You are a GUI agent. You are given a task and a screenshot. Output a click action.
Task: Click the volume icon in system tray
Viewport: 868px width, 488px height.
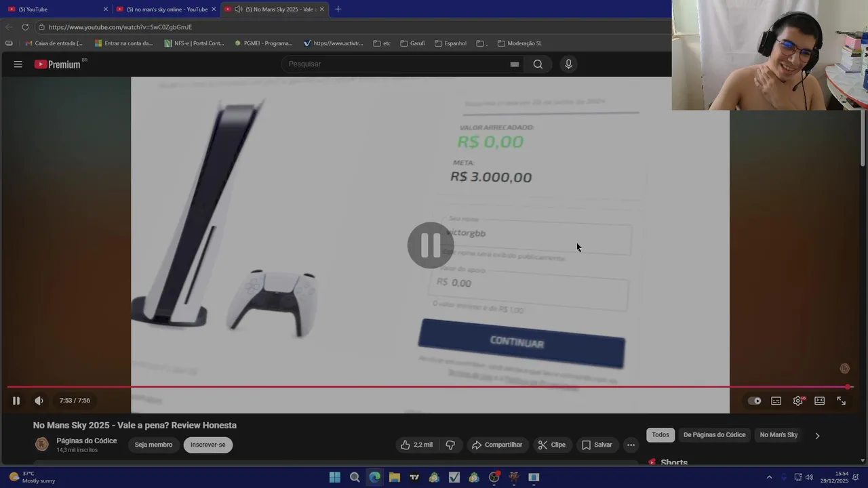pos(809,477)
